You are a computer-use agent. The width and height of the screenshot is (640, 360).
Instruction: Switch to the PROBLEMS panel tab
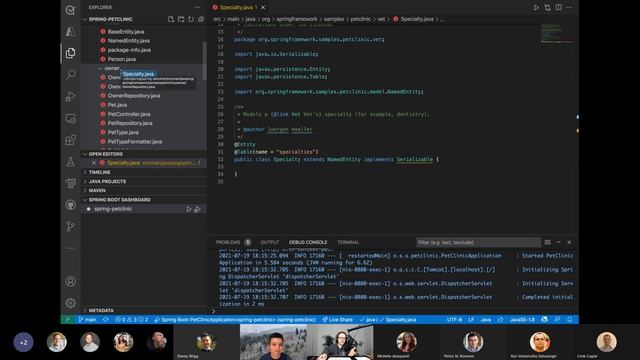pyautogui.click(x=228, y=242)
